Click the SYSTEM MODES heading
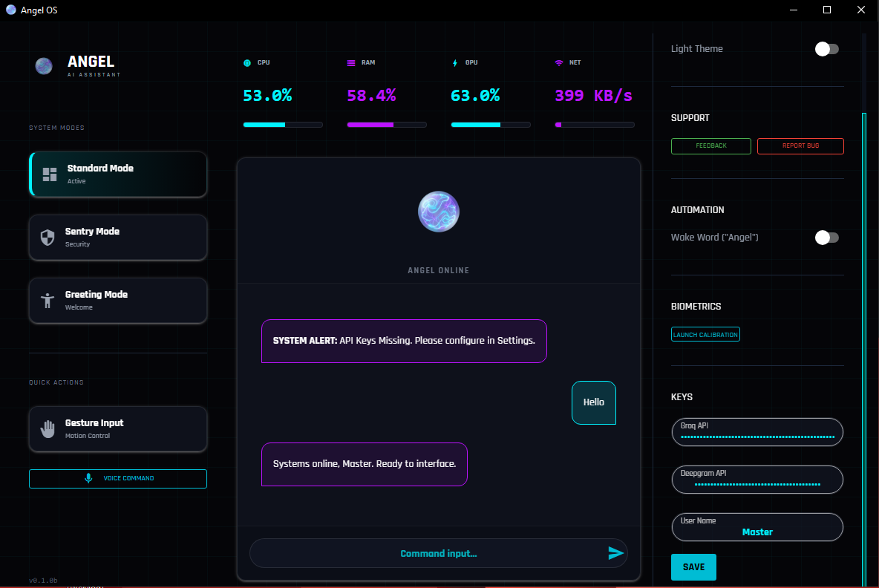This screenshot has height=588, width=879. [x=56, y=128]
